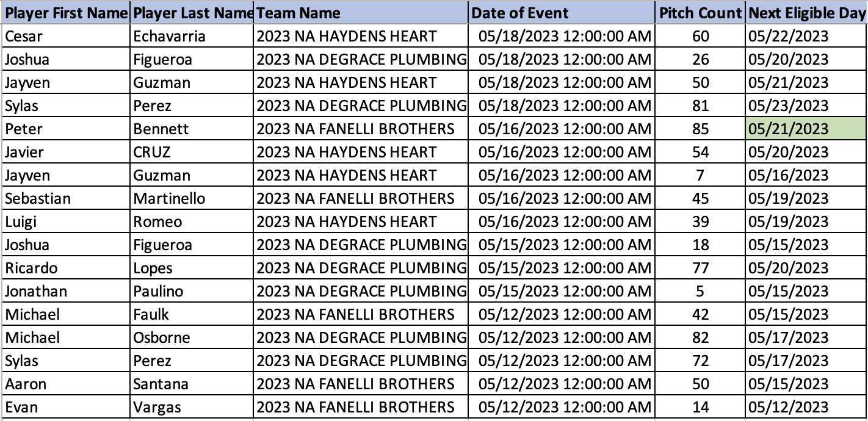
Task: Select the cell containing Jonathan
Action: tap(66, 291)
